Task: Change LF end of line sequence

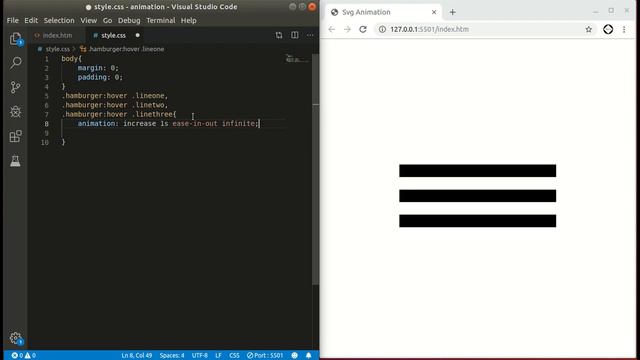Action: tap(218, 356)
